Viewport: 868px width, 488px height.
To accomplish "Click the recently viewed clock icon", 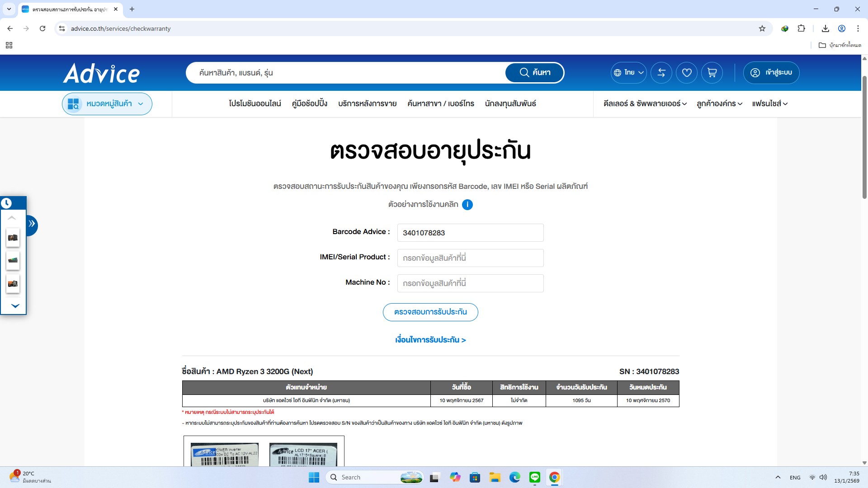I will pyautogui.click(x=6, y=203).
